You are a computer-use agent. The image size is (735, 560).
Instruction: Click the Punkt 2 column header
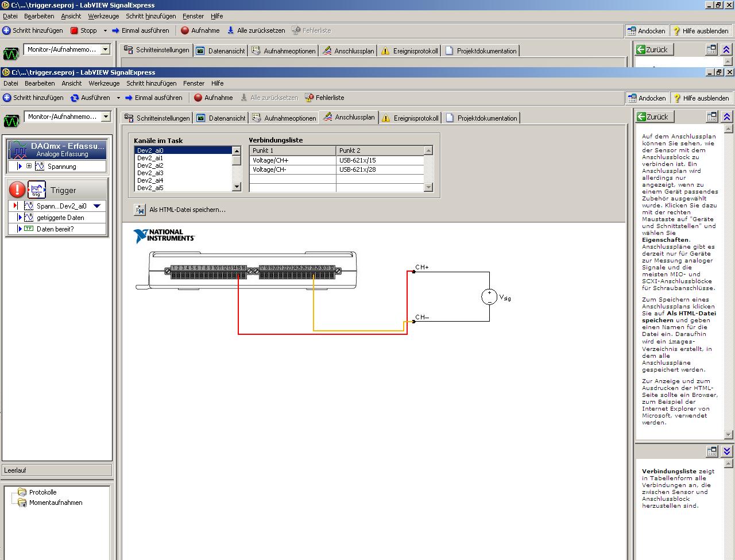[x=380, y=150]
